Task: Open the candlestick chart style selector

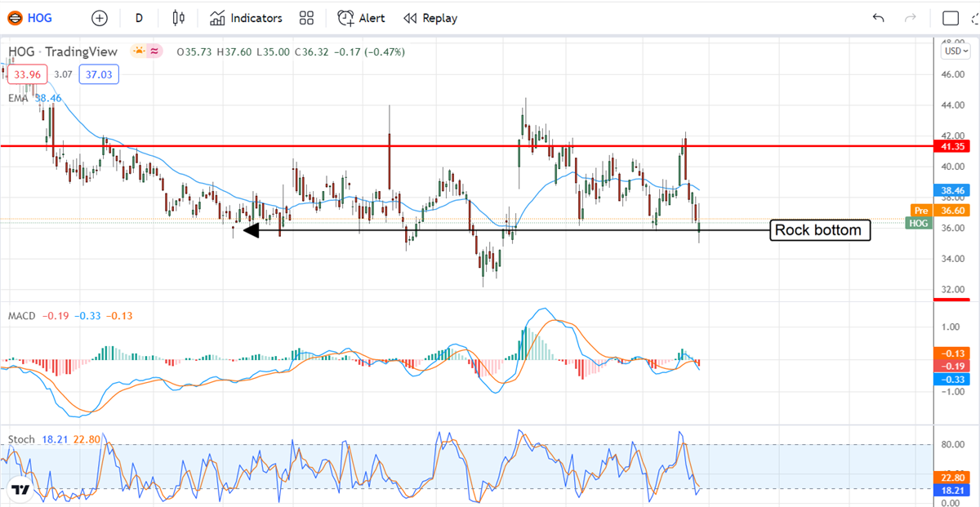Action: tap(179, 18)
